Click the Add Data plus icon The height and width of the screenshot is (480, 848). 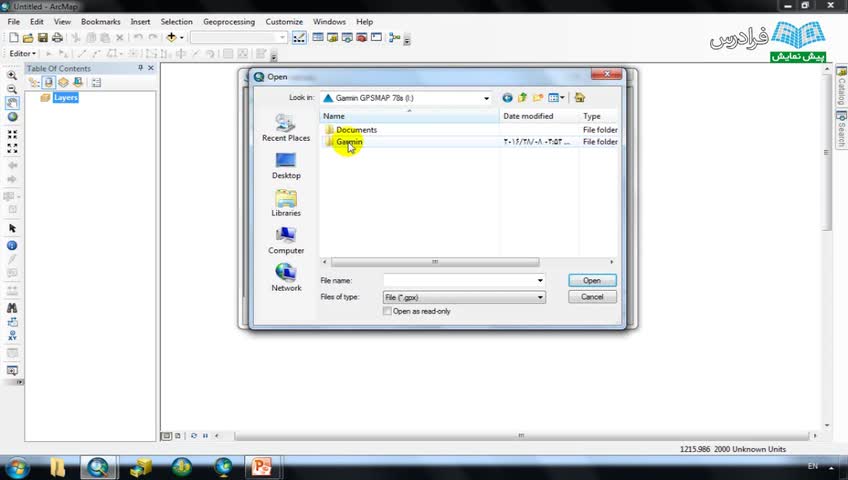pos(171,37)
